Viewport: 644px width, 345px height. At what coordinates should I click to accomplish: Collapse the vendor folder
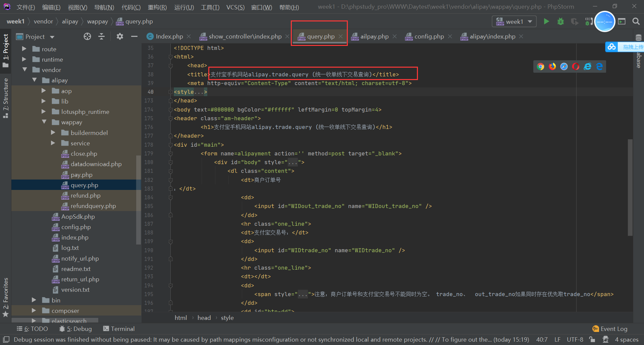point(24,70)
